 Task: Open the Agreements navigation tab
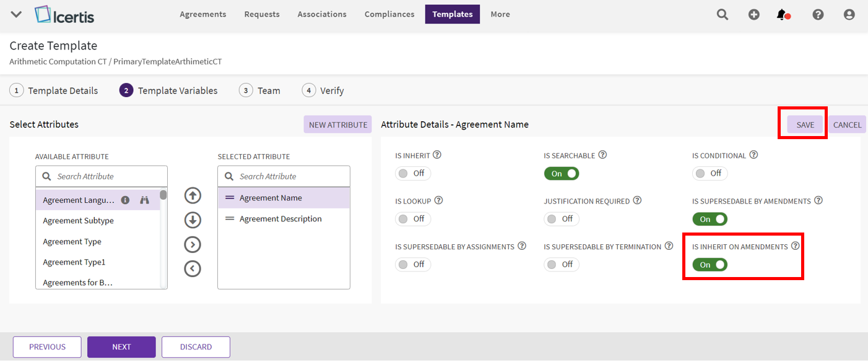(203, 14)
